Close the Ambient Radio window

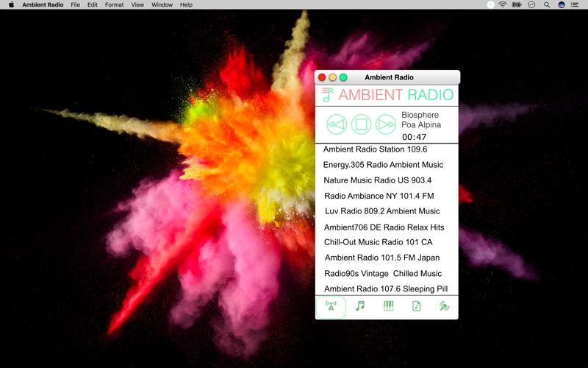(322, 77)
